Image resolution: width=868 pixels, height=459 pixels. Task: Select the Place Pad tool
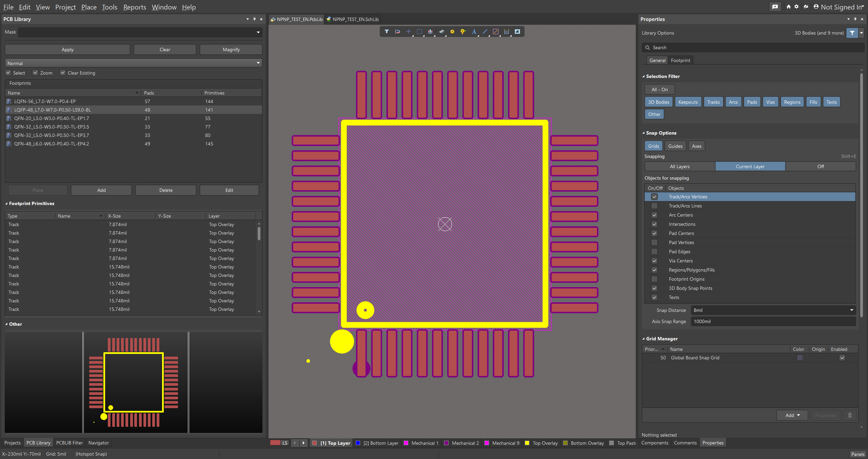click(x=452, y=32)
